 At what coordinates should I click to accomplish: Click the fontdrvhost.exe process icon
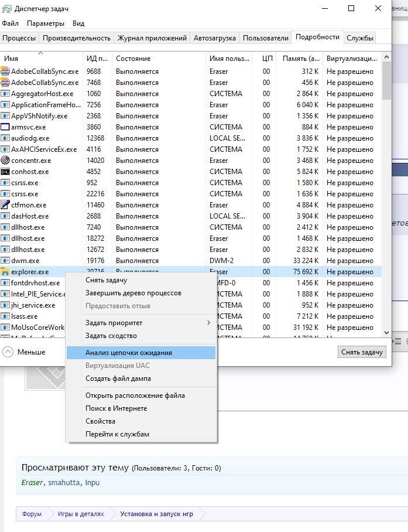tap(5, 283)
